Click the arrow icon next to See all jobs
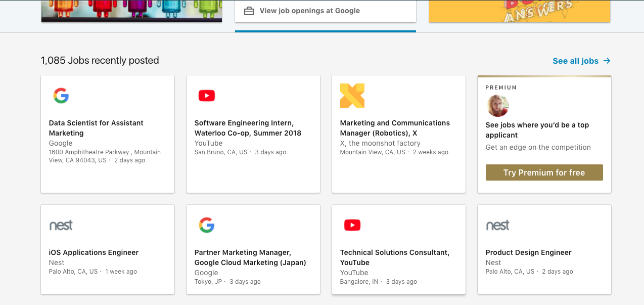Viewport: 644px width, 305px height. (606, 61)
